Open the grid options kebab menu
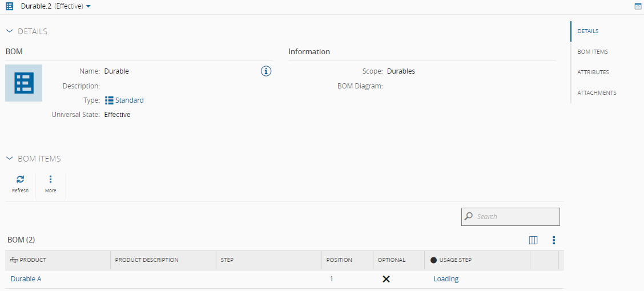The width and height of the screenshot is (644, 291). (x=554, y=240)
